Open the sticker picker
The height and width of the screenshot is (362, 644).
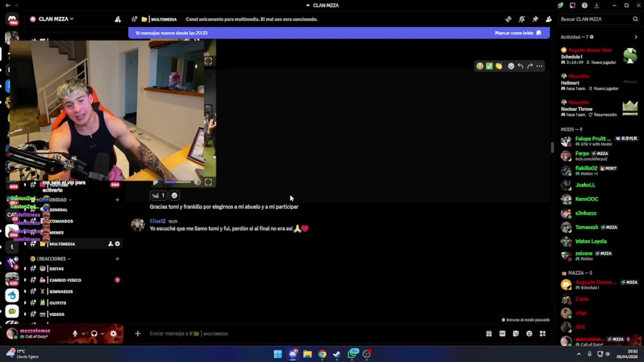tap(516, 333)
